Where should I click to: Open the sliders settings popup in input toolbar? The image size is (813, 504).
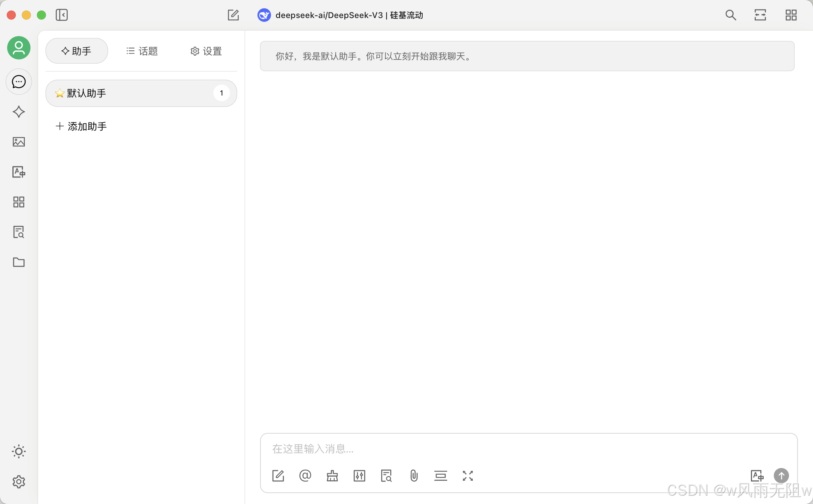(359, 476)
